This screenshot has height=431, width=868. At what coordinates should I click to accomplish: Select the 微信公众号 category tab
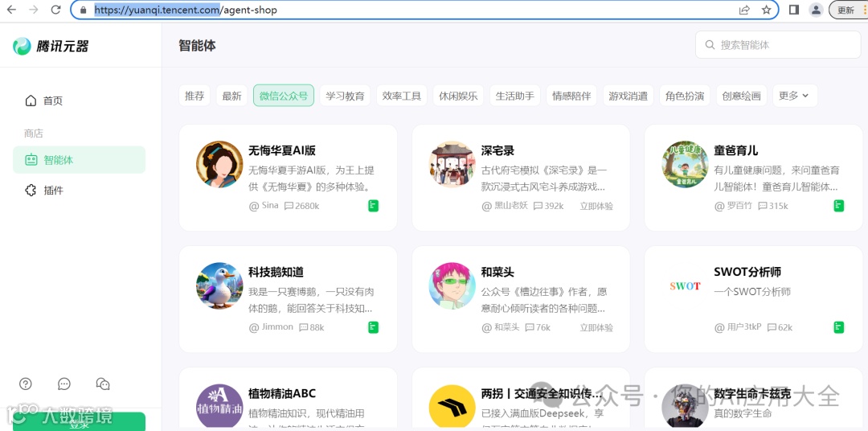click(284, 96)
